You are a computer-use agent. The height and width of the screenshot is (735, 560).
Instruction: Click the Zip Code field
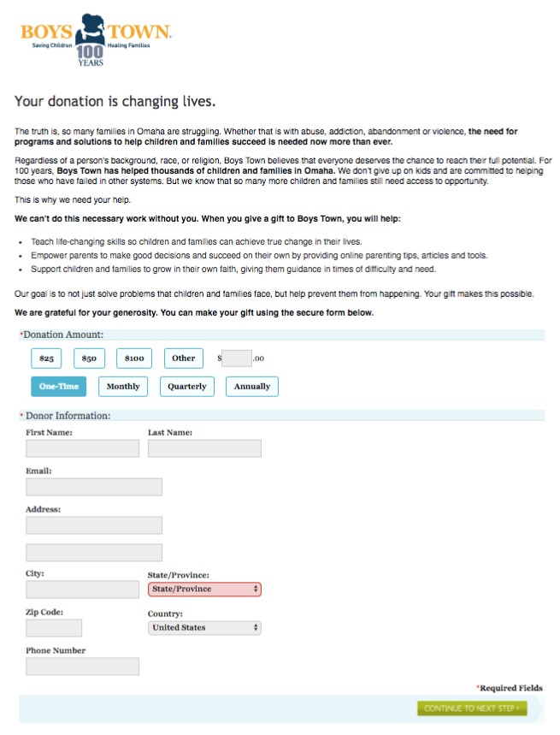click(54, 628)
